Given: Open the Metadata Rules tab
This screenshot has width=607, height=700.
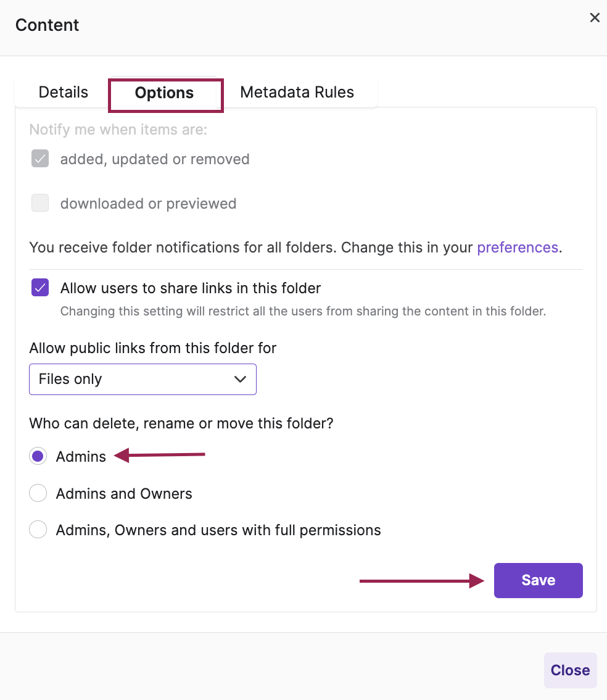Looking at the screenshot, I should (x=297, y=93).
